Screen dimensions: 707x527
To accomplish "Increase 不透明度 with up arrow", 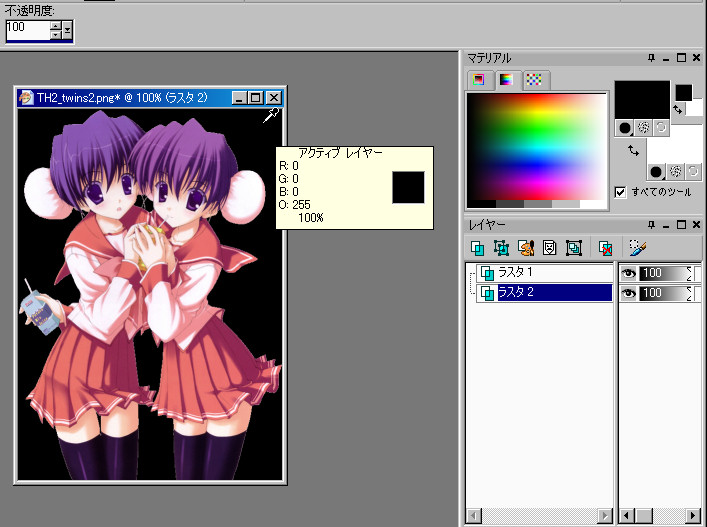I will 55,26.
